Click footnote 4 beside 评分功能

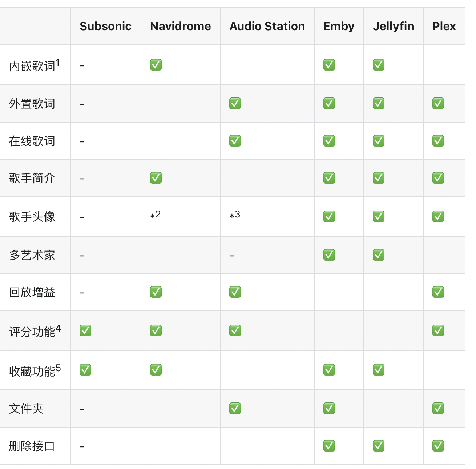click(58, 329)
